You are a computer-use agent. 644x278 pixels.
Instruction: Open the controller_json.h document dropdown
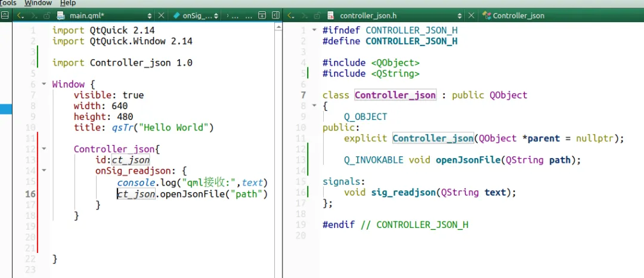coord(460,16)
